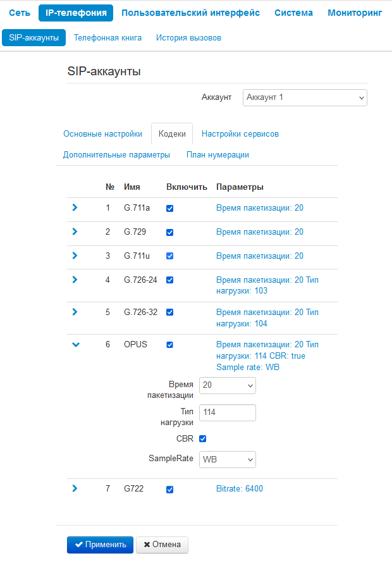Toggle the CBR checkbox for OPUS
Screen dimensions: 392x563
point(203,438)
